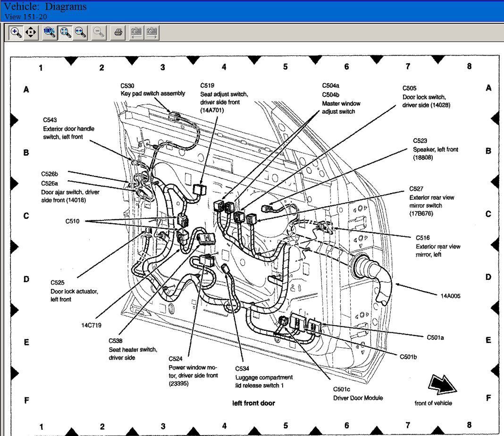Click the C530 Key pad switch assembly label
Viewport: 504px width, 436px height.
point(152,90)
